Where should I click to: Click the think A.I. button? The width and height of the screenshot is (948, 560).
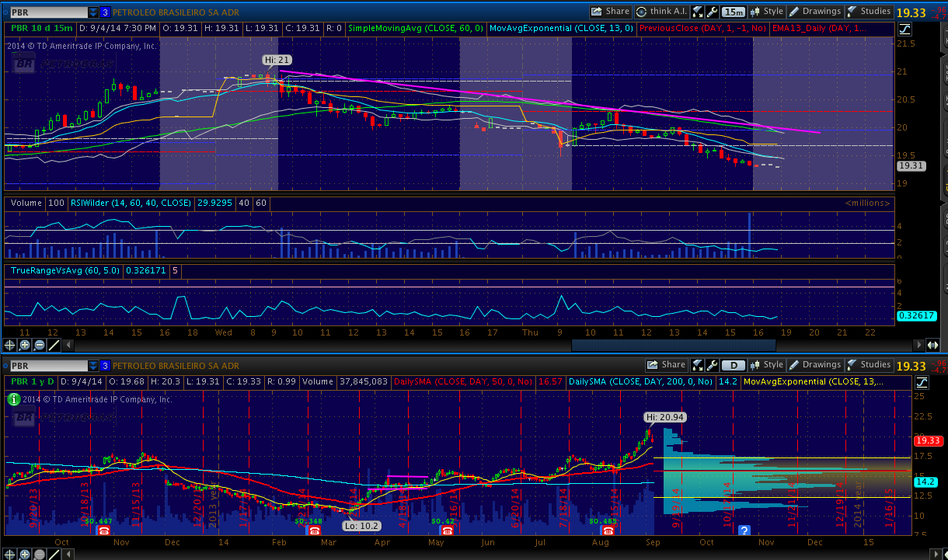(660, 12)
